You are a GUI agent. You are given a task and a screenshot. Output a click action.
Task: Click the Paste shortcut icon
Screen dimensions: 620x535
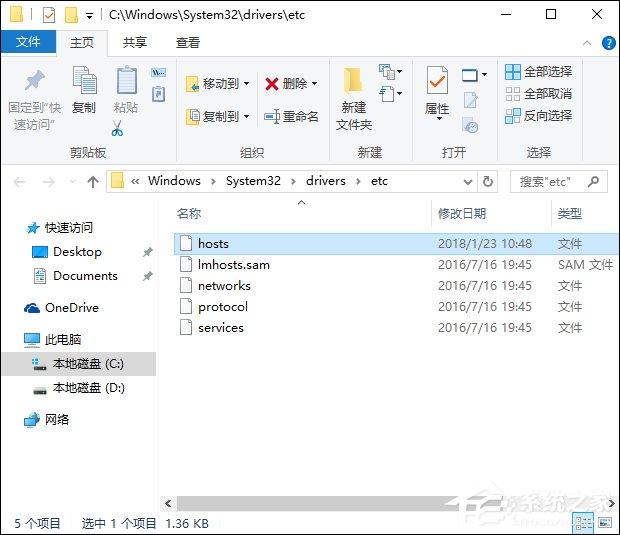click(x=159, y=94)
